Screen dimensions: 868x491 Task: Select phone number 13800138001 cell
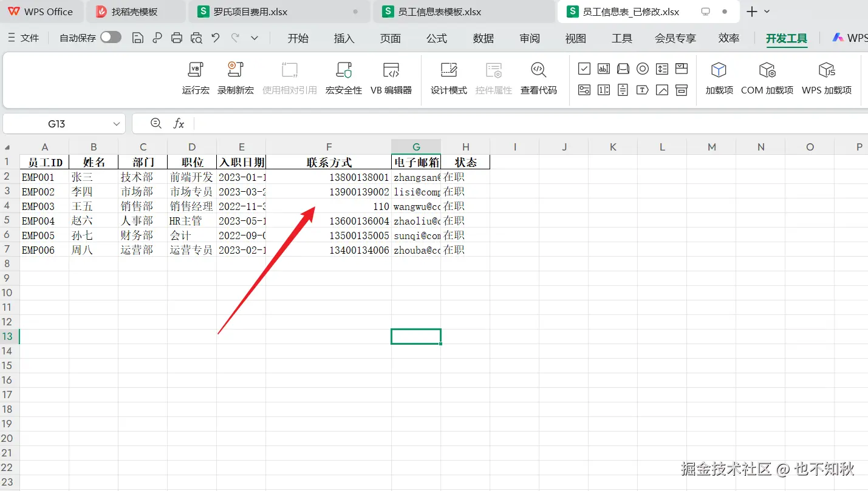329,177
